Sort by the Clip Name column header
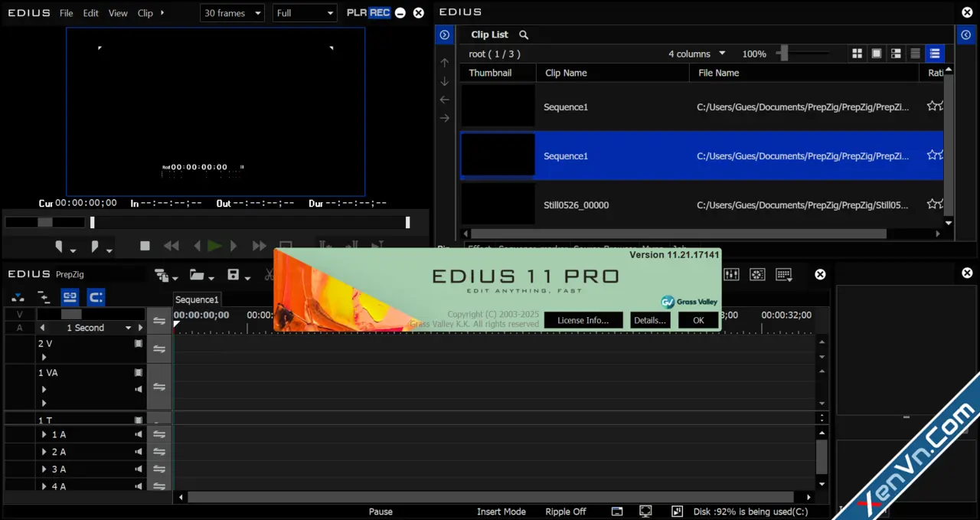Screen dimensions: 980x520 tap(612, 73)
